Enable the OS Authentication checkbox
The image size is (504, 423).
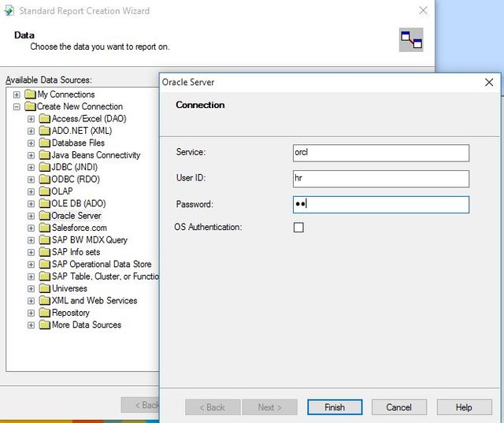298,227
